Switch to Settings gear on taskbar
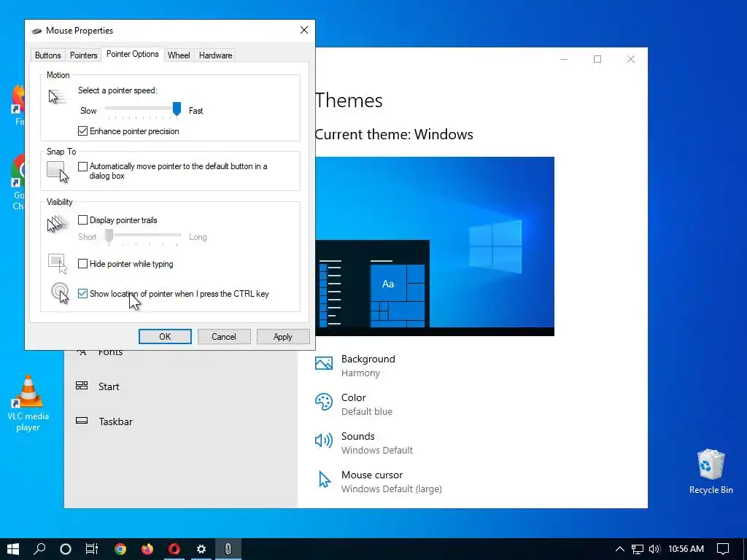Image resolution: width=747 pixels, height=560 pixels. click(x=201, y=549)
